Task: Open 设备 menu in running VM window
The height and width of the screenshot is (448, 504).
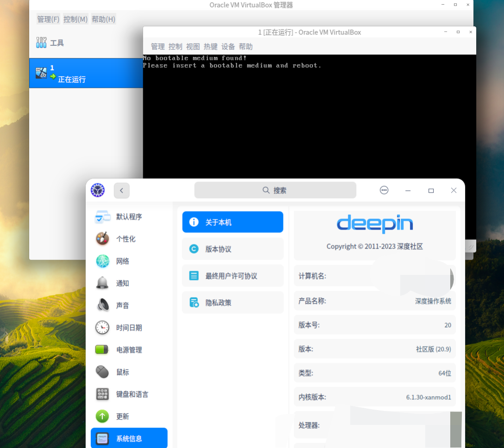Action: click(228, 47)
